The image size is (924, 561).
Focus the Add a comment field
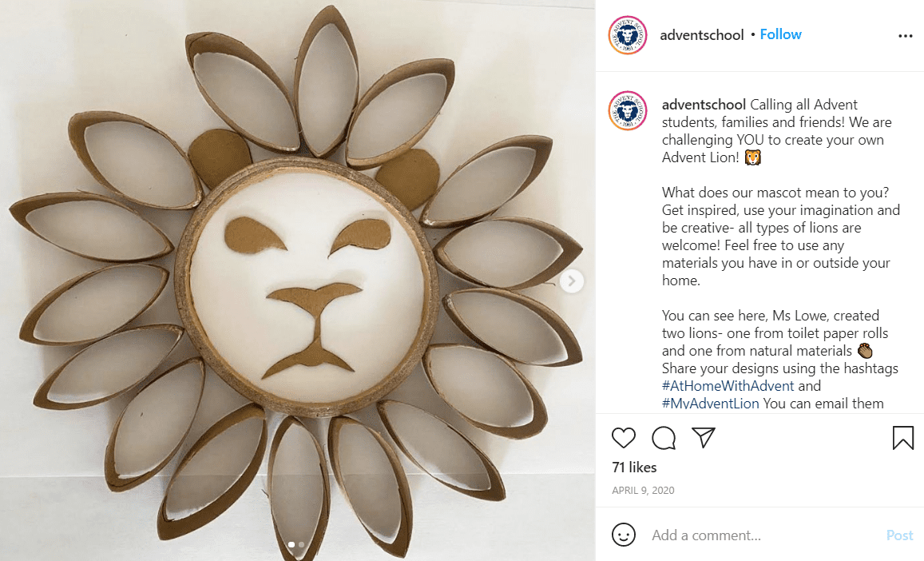pyautogui.click(x=765, y=535)
